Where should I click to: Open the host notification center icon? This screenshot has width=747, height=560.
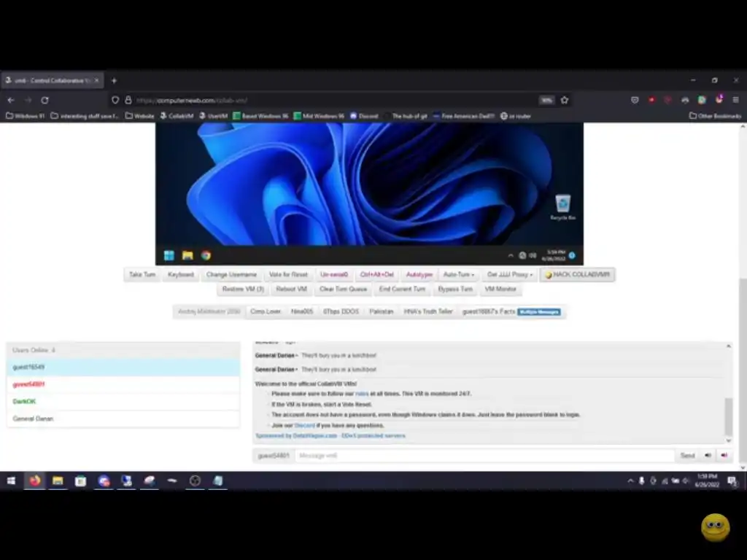click(732, 481)
